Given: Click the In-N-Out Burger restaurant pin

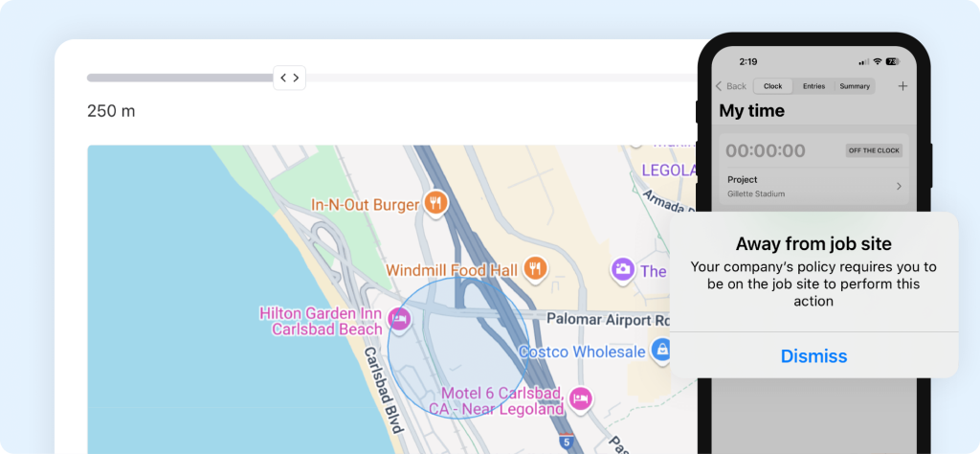Looking at the screenshot, I should 436,202.
